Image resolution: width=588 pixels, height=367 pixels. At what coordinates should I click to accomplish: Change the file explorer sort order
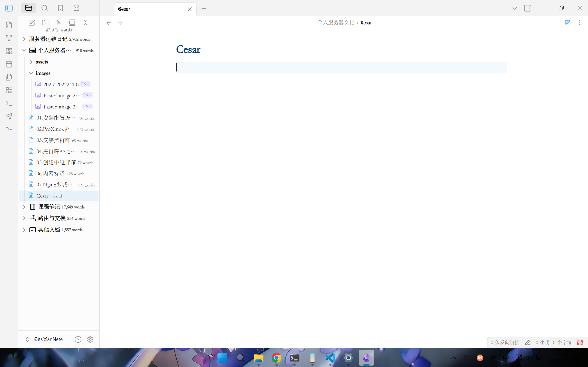click(x=58, y=23)
